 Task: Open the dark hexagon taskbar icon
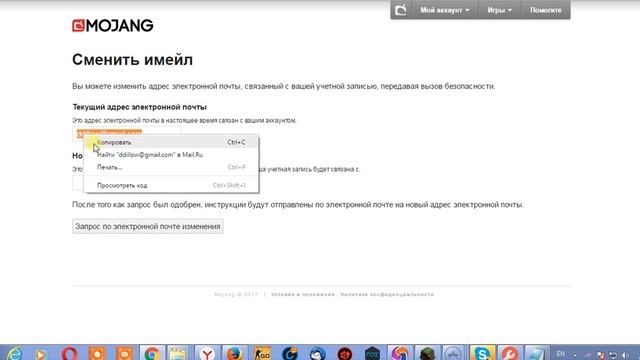tap(372, 353)
